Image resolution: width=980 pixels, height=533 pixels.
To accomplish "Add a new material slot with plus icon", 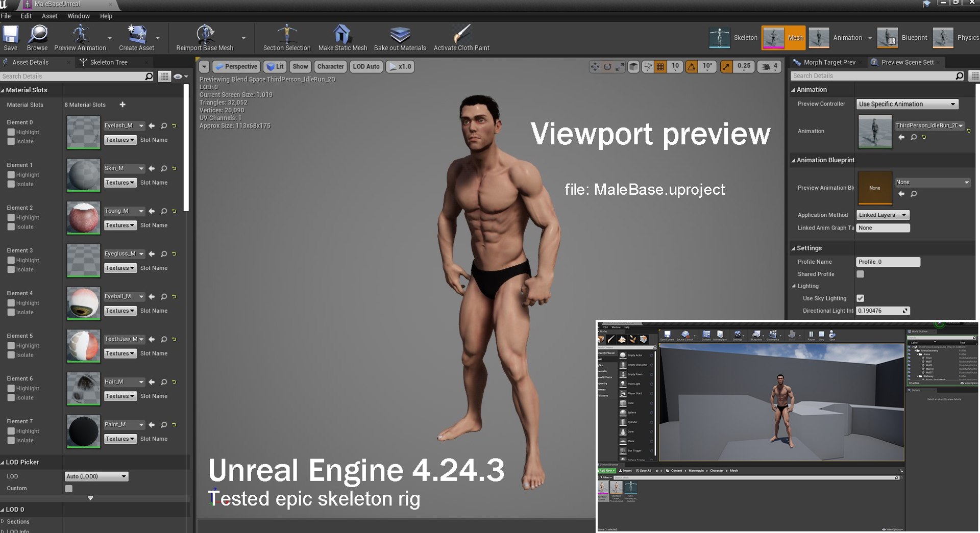I will point(122,105).
